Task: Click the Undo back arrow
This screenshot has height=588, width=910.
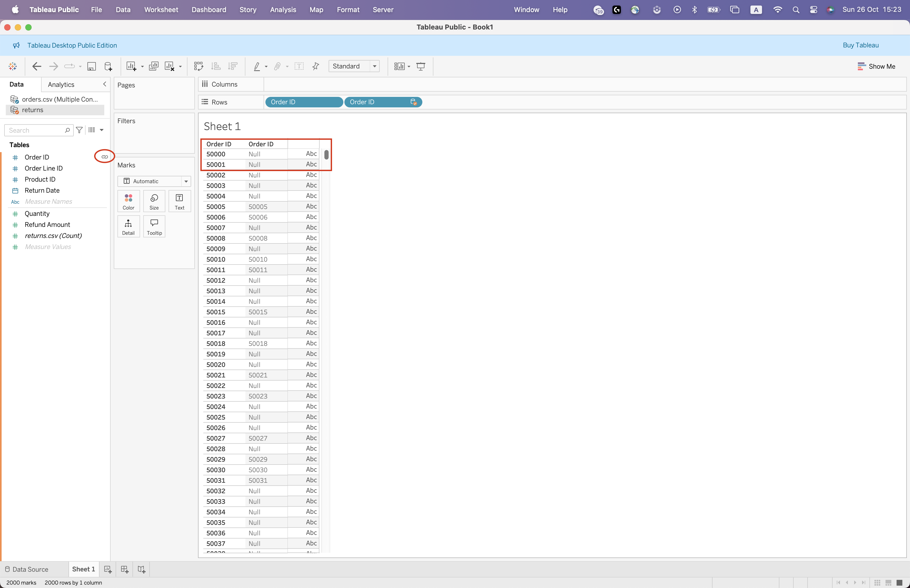Action: (37, 66)
